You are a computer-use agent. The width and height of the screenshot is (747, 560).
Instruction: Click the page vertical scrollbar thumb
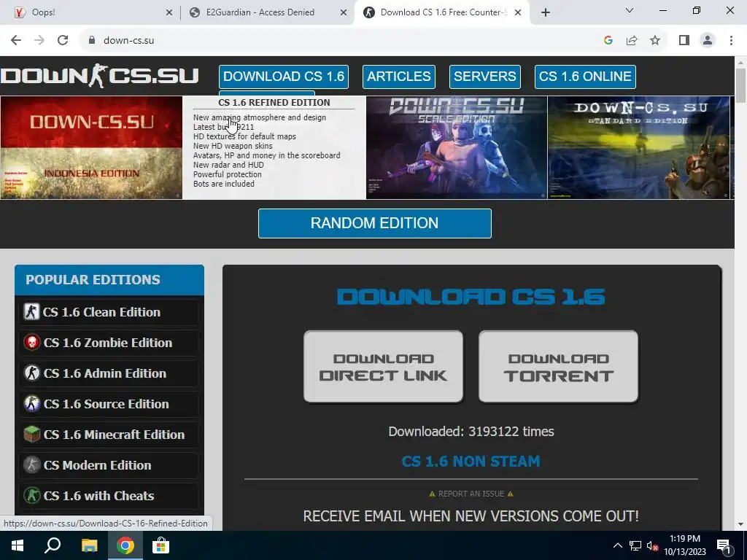pyautogui.click(x=741, y=85)
